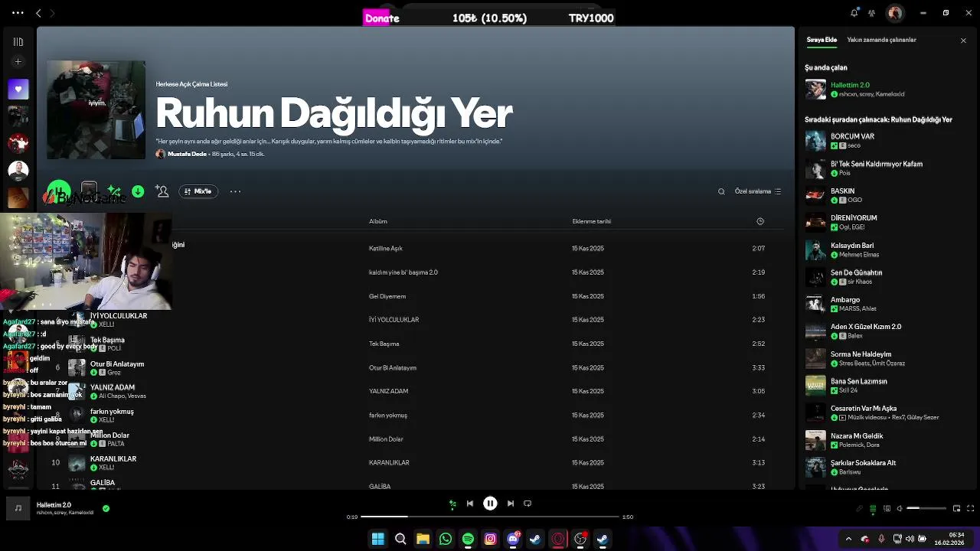This screenshot has height=551, width=980.
Task: Open friend activity icon beside the bell
Action: click(871, 12)
